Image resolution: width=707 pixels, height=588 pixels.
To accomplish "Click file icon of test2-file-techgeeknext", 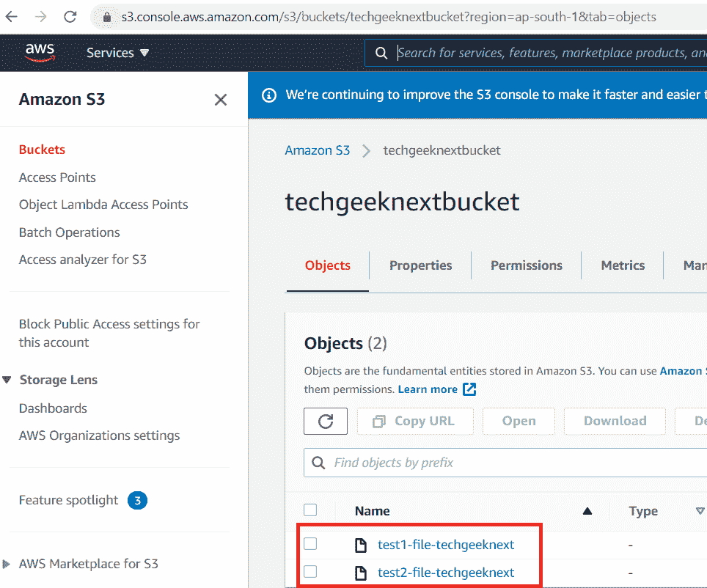I will tap(361, 573).
